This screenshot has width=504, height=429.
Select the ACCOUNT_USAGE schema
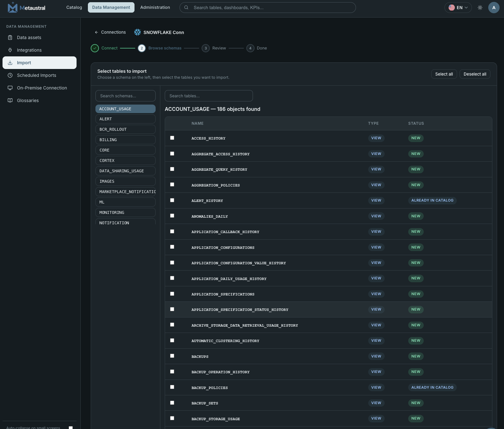(x=125, y=109)
